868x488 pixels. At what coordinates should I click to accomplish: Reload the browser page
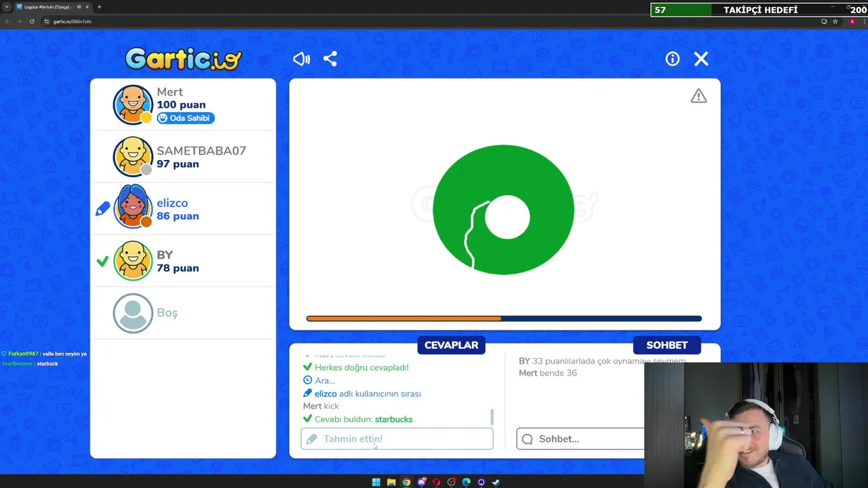(31, 21)
